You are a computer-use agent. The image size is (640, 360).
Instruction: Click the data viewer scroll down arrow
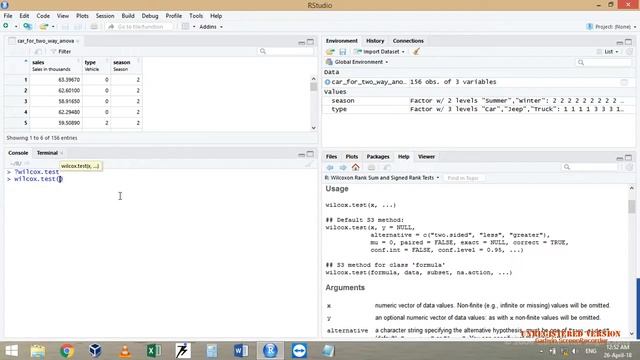313,128
